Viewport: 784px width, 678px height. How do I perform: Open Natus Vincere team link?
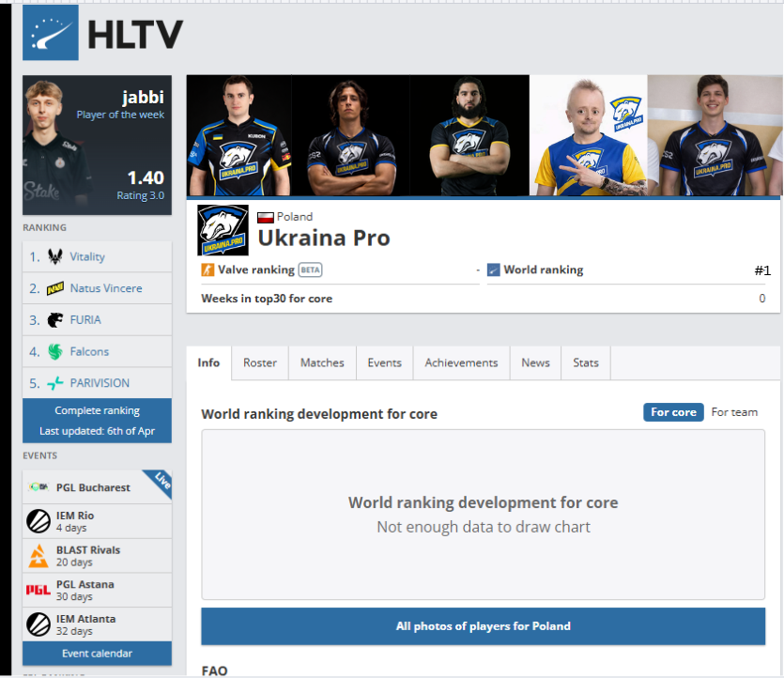coord(106,288)
